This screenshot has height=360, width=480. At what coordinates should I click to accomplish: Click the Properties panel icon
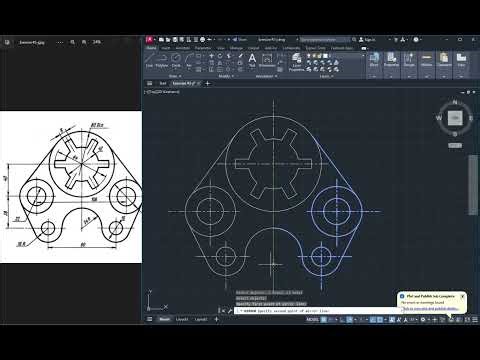click(x=391, y=60)
